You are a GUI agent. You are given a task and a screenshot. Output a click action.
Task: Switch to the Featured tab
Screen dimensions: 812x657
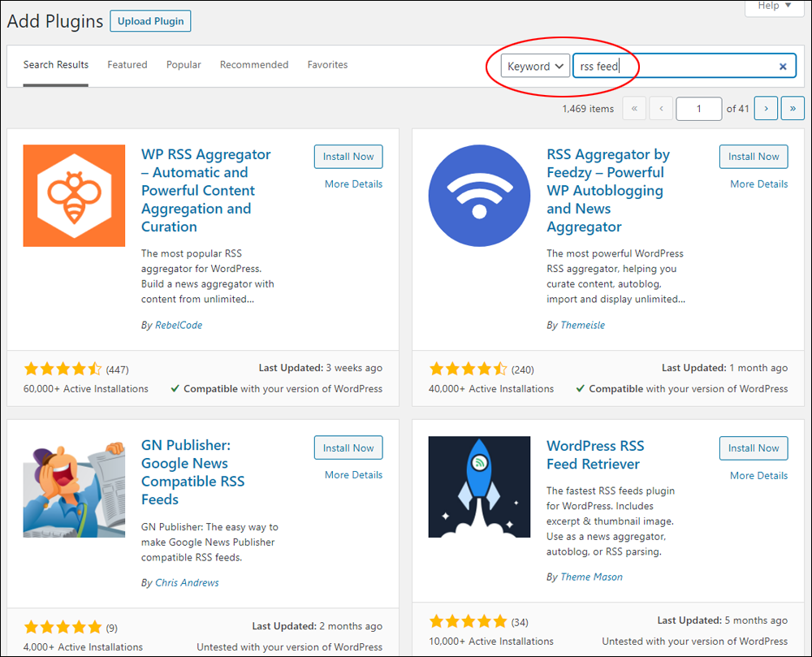click(x=127, y=65)
